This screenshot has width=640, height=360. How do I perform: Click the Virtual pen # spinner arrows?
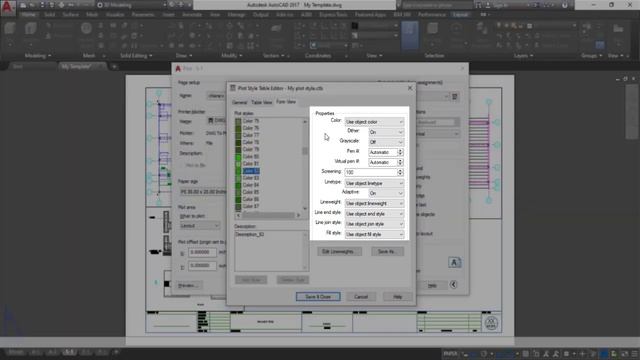pos(400,162)
